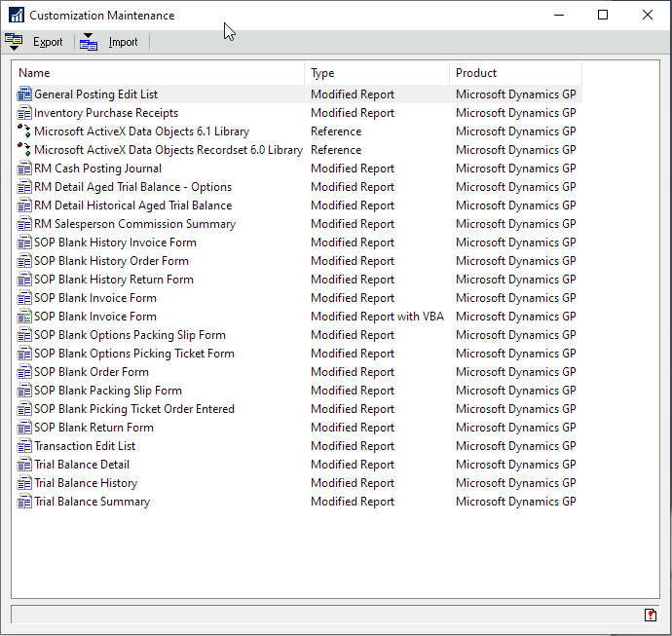Maximize the Customization Maintenance window
The image size is (672, 636).
(x=603, y=15)
